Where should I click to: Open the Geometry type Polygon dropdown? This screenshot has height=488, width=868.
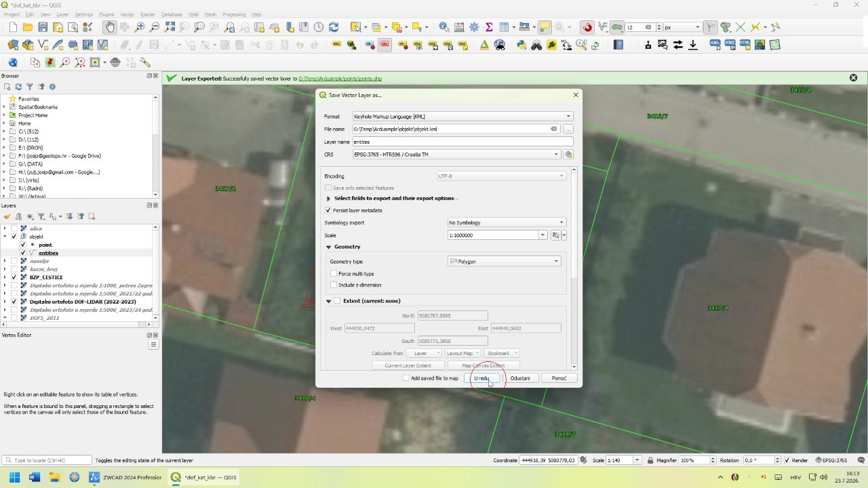coord(505,261)
